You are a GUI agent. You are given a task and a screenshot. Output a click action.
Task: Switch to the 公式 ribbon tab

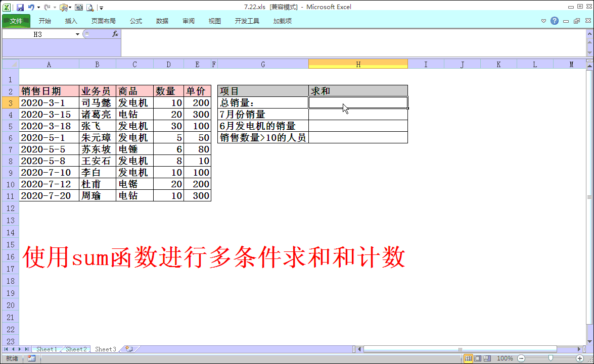(x=135, y=21)
